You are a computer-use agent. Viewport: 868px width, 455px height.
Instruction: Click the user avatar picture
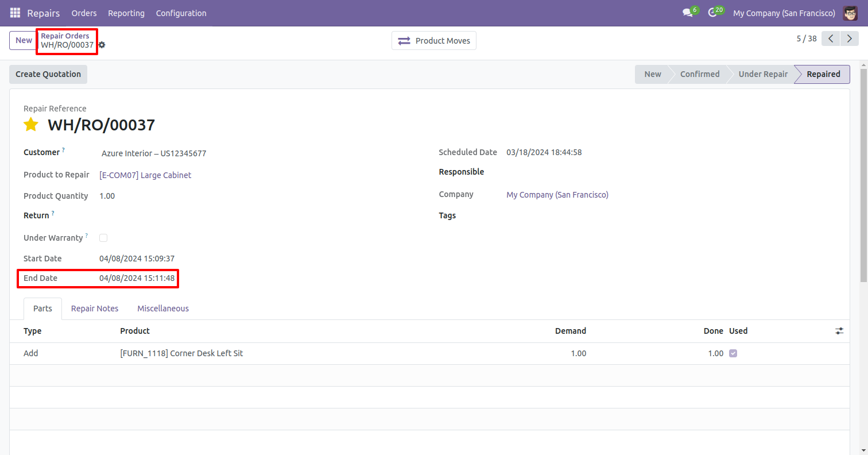[x=850, y=13]
